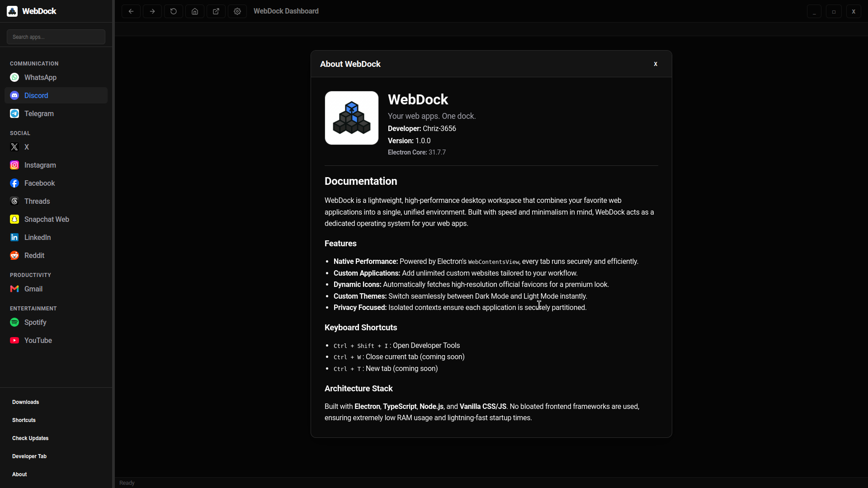Click the 'Privacy Focused' feature bullet

click(x=460, y=308)
